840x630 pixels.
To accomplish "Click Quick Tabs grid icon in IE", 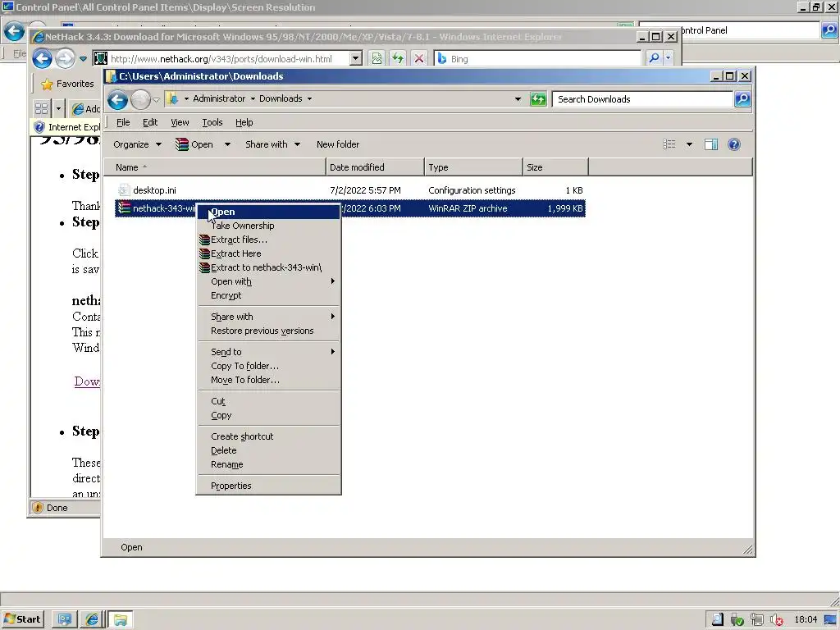I will point(41,109).
